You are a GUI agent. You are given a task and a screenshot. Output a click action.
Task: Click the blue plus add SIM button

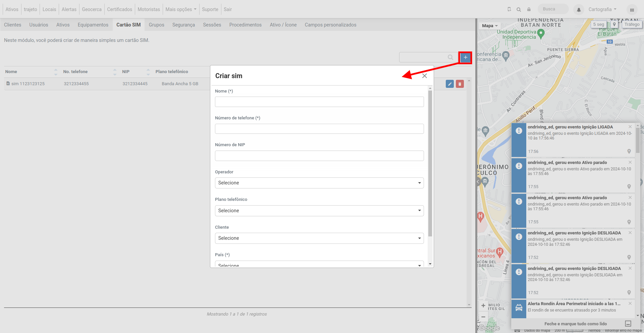[x=465, y=57]
